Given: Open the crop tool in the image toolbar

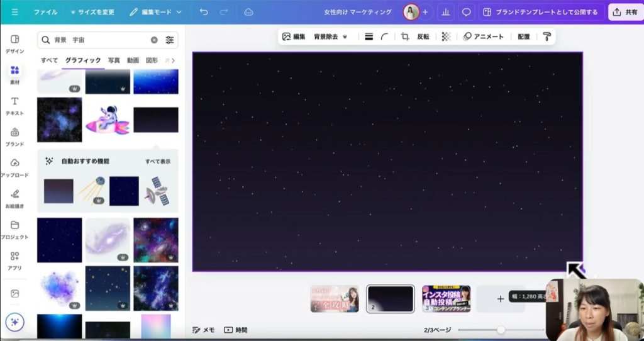Looking at the screenshot, I should pos(405,36).
